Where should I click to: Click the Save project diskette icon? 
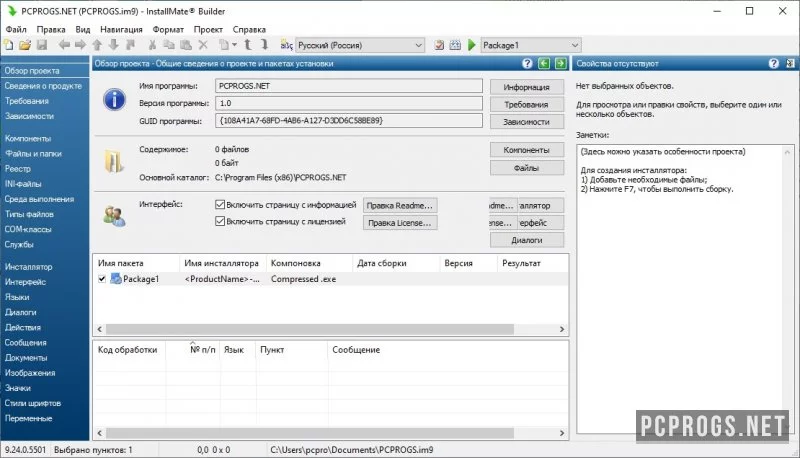42,45
